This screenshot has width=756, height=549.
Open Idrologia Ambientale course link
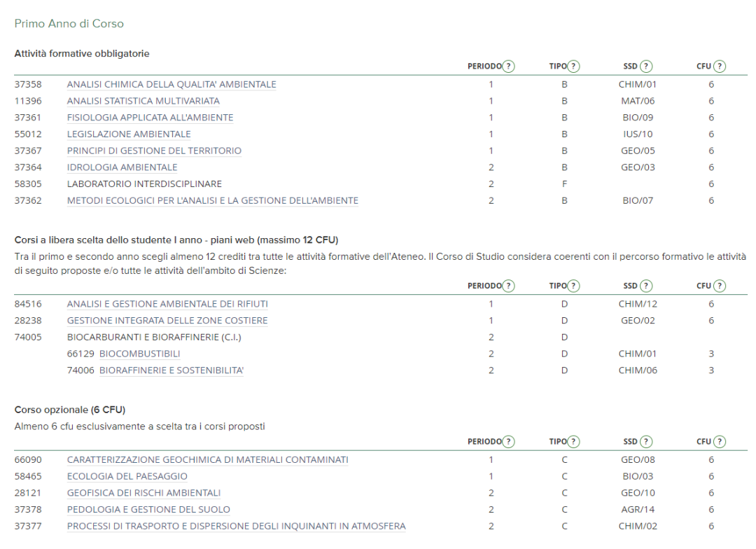coord(122,167)
